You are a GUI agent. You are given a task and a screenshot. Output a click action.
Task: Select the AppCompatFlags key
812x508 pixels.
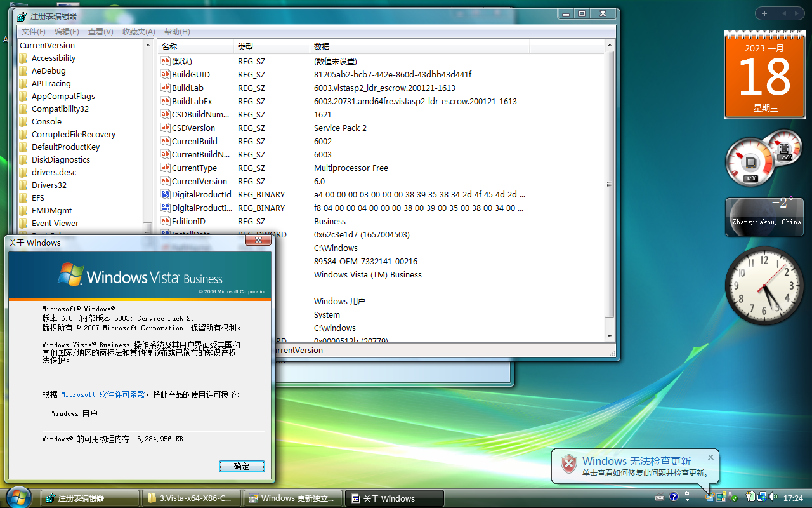pyautogui.click(x=63, y=96)
